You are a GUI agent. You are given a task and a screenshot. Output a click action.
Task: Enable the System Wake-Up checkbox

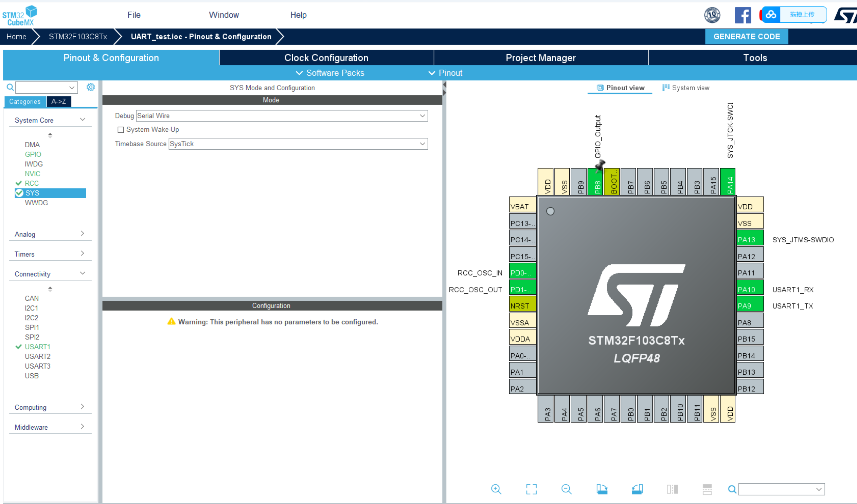click(120, 130)
